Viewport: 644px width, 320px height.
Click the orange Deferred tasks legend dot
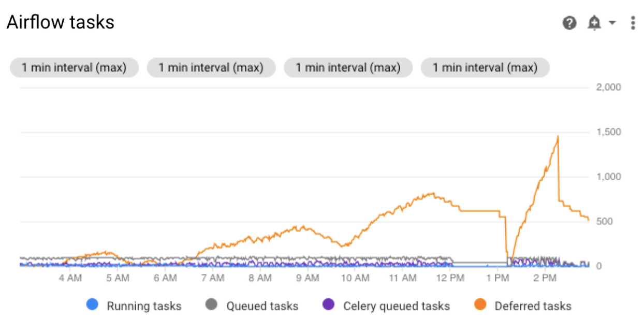tap(480, 306)
